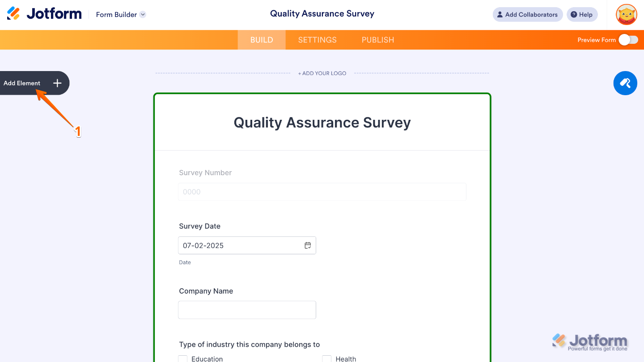Open the calendar picker for Survey Date
Image resolution: width=644 pixels, height=362 pixels.
coord(308,245)
